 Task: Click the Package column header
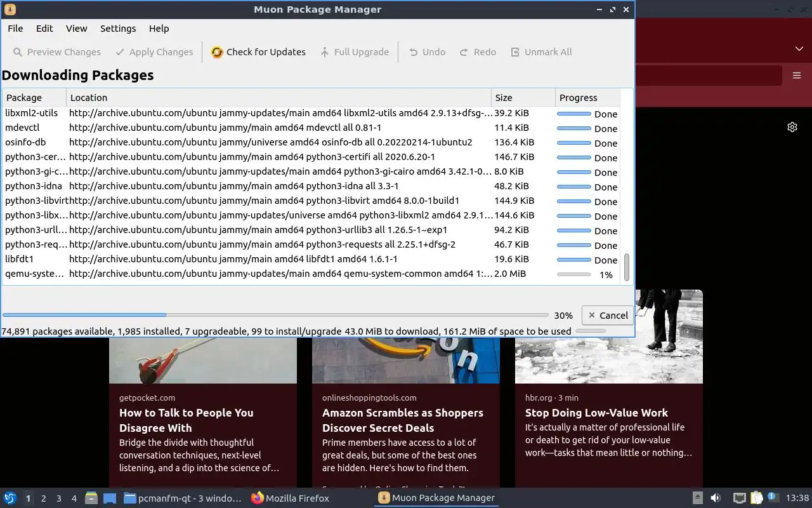[x=34, y=98]
